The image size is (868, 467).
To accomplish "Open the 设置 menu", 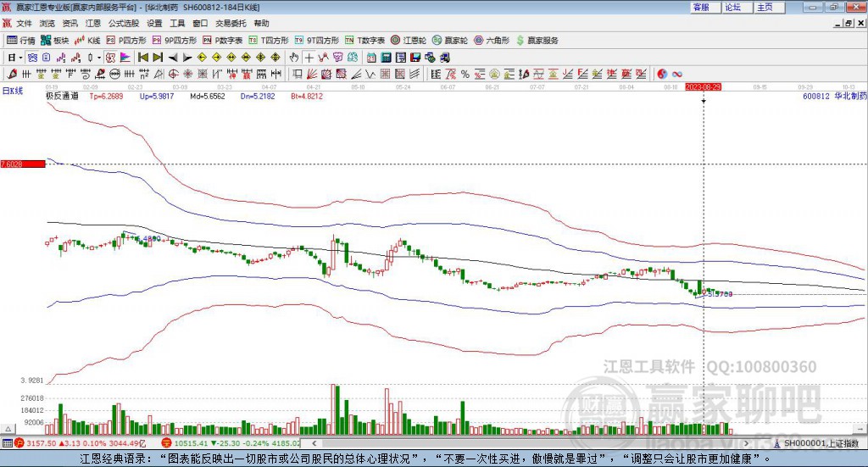I will [154, 23].
